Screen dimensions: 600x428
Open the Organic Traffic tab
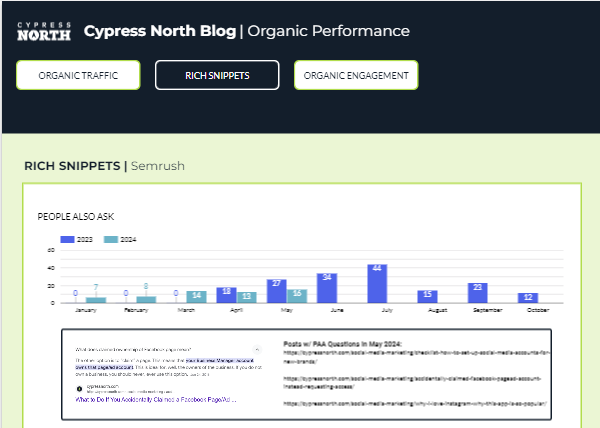[78, 75]
